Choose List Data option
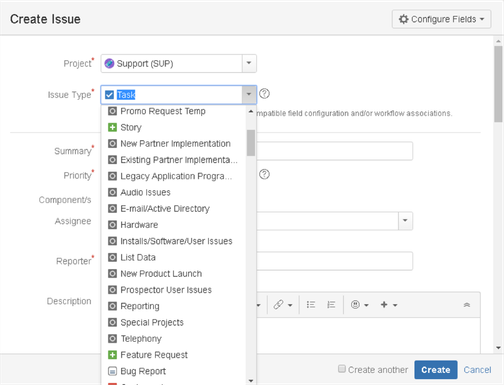 tap(173, 257)
